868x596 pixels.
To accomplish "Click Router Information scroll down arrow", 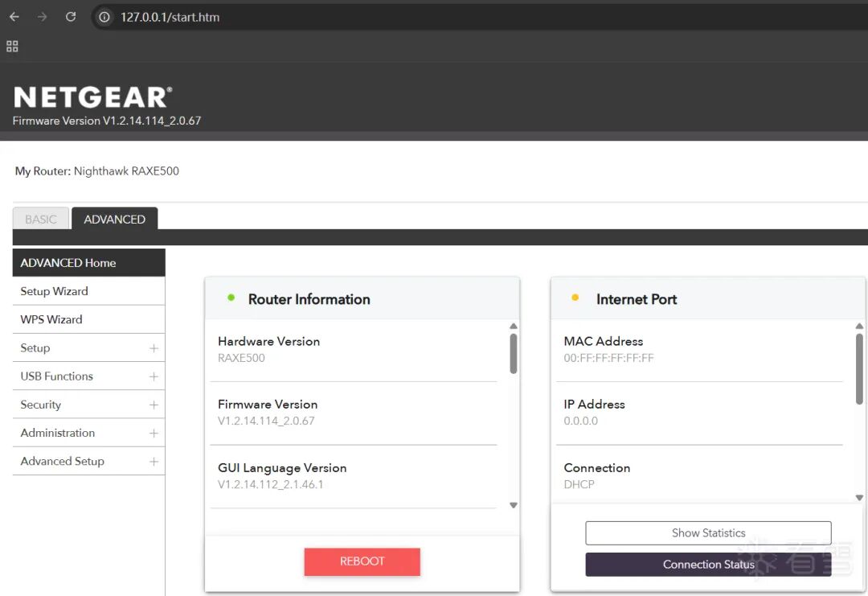I will [x=513, y=505].
